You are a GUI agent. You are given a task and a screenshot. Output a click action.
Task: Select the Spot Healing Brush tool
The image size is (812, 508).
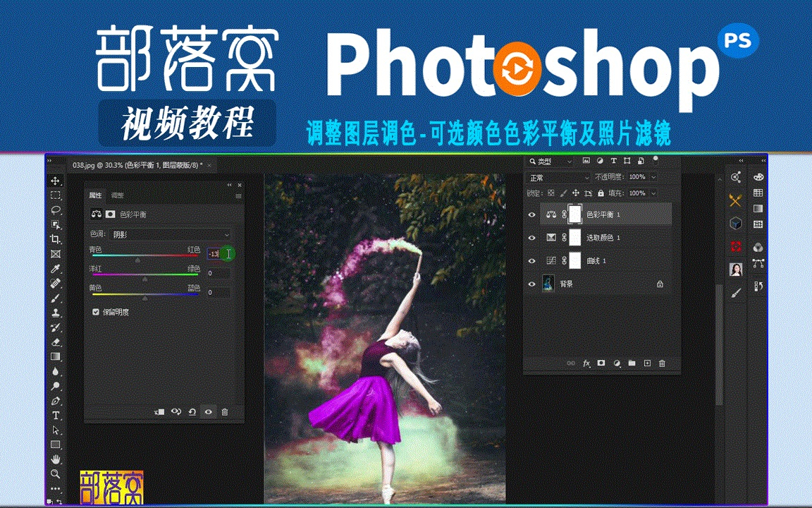pyautogui.click(x=56, y=283)
